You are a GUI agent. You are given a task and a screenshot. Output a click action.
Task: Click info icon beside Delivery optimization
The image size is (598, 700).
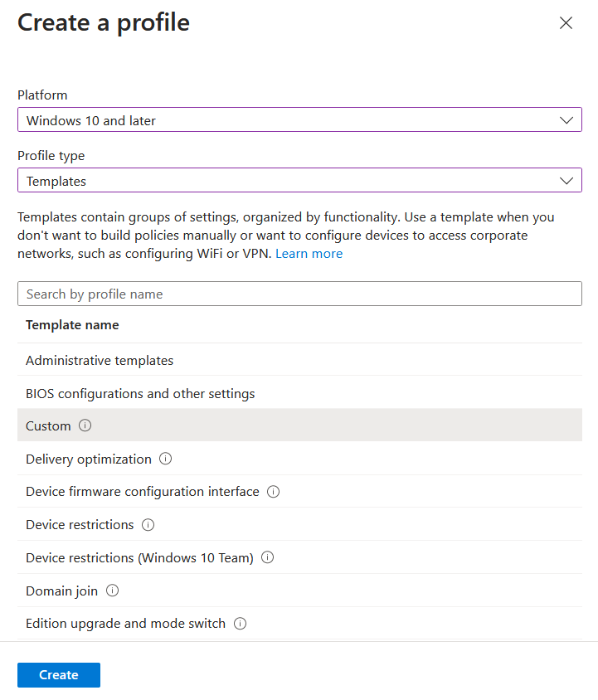coord(165,459)
